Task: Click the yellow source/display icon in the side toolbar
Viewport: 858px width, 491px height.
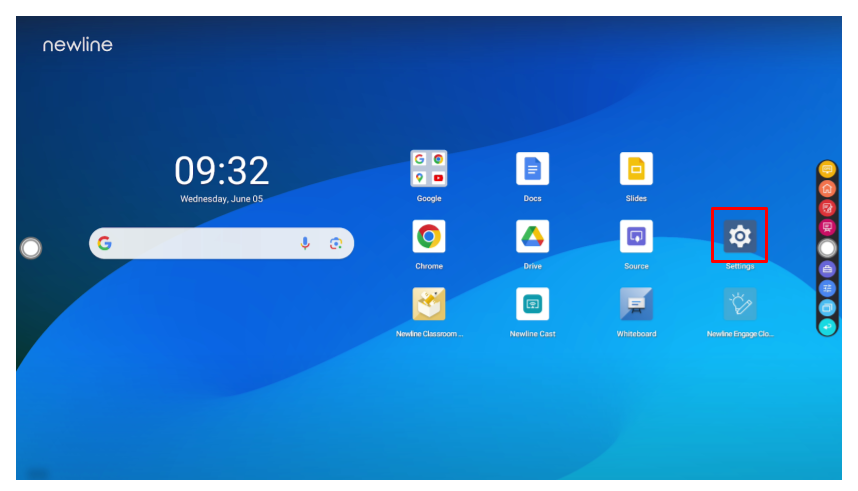Action: [827, 169]
